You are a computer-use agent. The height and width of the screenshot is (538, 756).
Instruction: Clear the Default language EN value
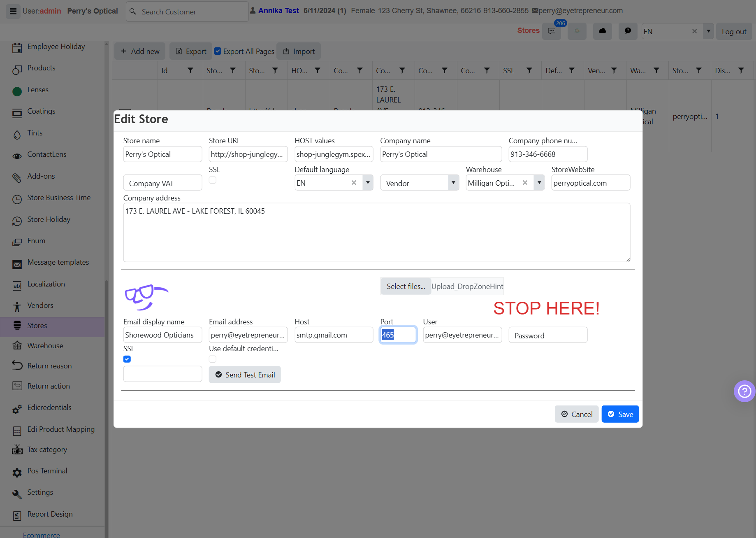[354, 183]
